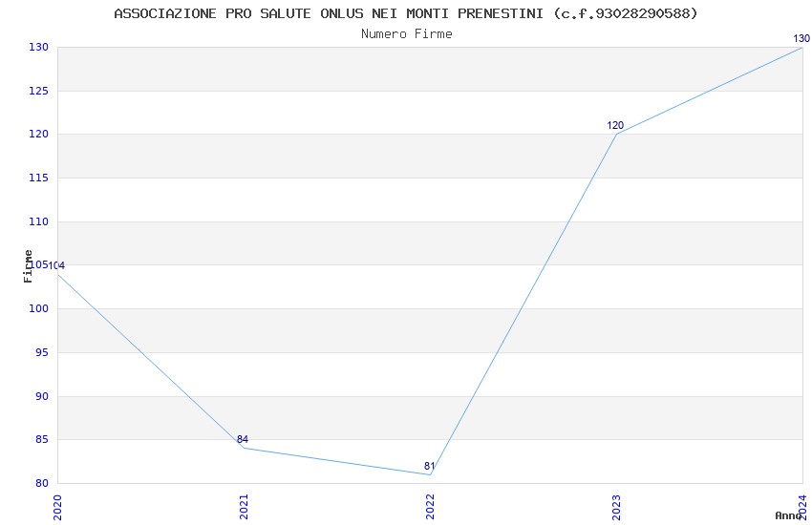
Task: Click the x-axis year label '2022'
Action: point(430,508)
